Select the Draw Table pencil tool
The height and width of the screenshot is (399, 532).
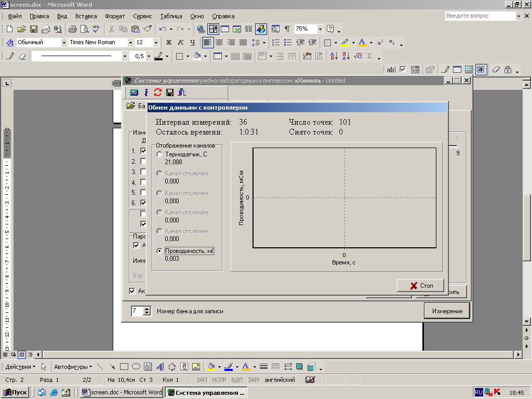pyautogui.click(x=10, y=56)
